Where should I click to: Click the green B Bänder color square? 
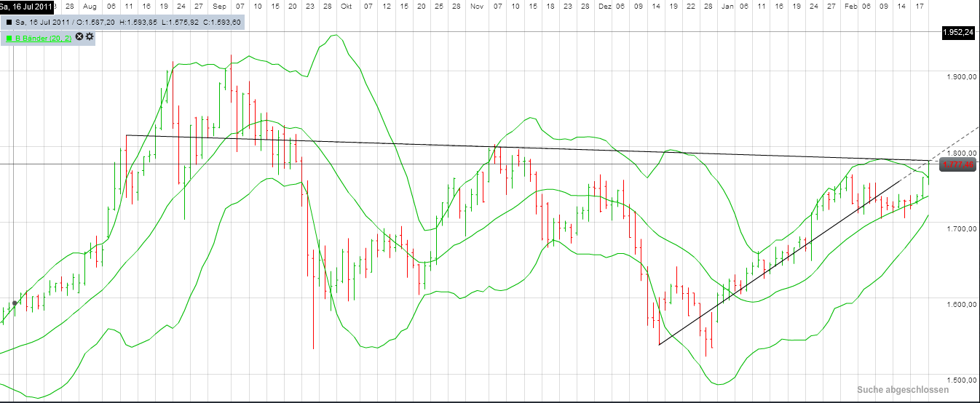[9, 38]
